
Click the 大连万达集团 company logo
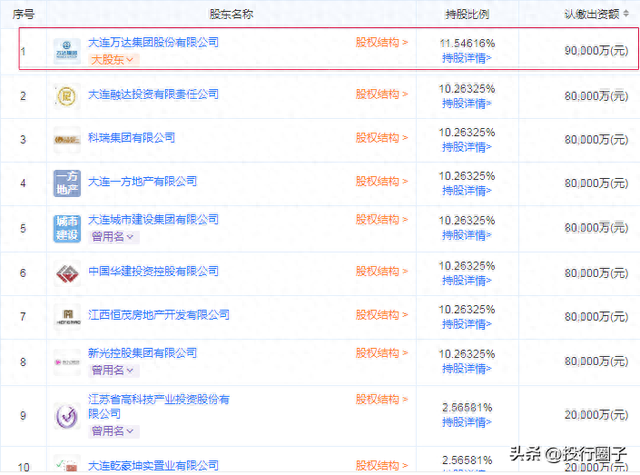[67, 51]
